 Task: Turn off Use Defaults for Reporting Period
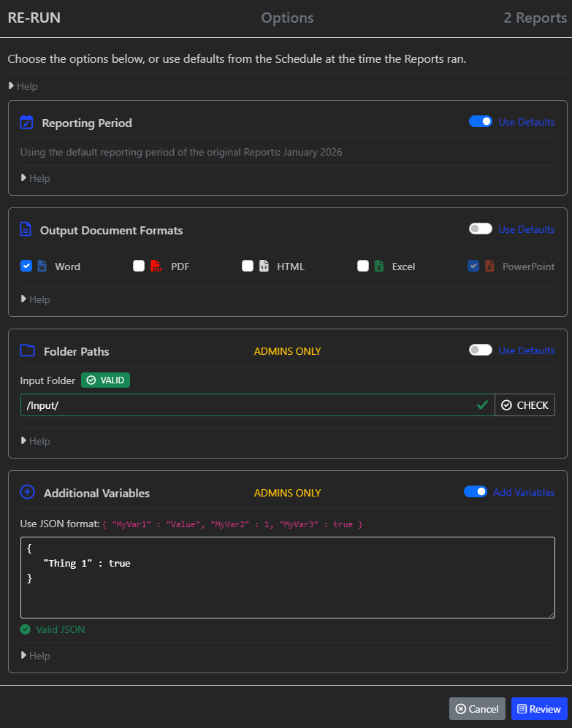coord(481,122)
